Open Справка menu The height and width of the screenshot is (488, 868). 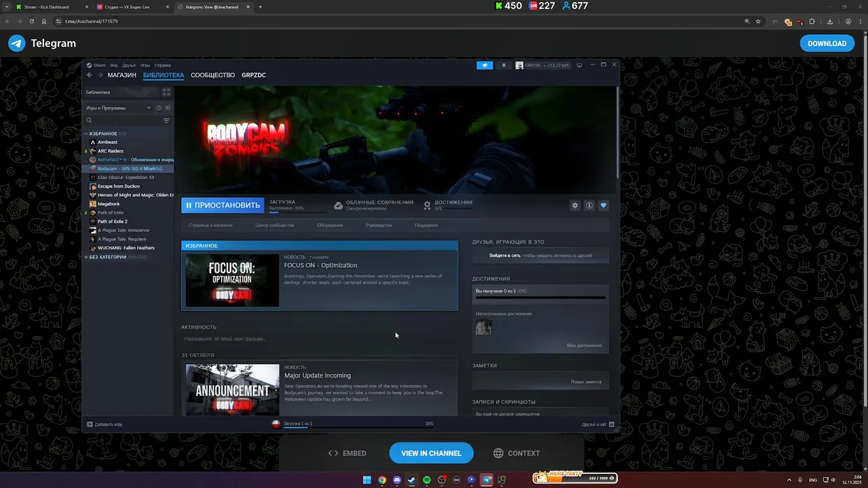pos(163,65)
